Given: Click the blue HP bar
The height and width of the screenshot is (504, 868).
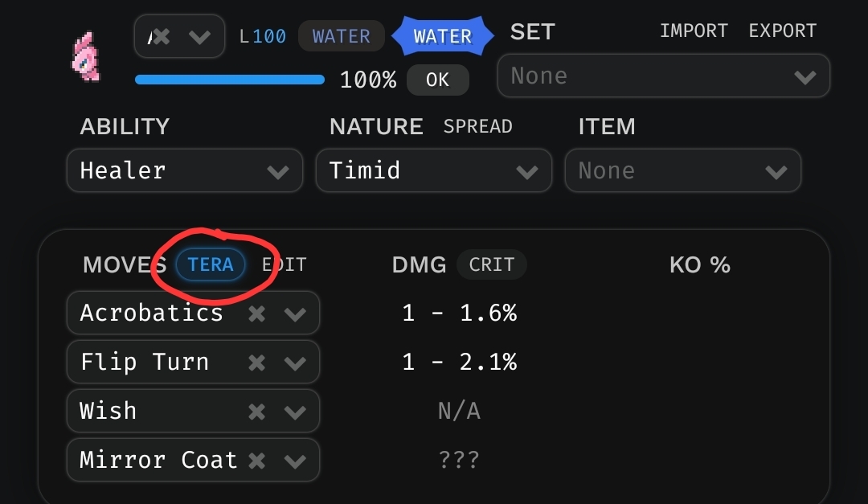Looking at the screenshot, I should [230, 80].
